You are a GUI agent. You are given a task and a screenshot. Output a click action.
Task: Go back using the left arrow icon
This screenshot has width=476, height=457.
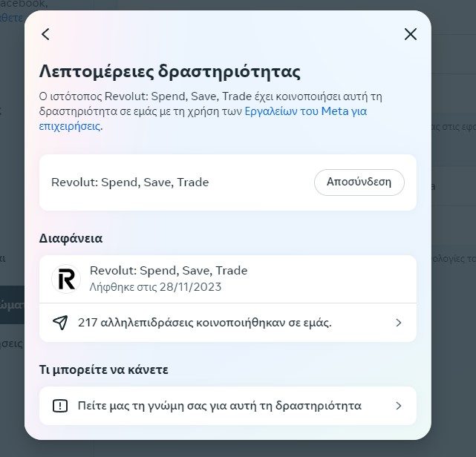point(46,34)
